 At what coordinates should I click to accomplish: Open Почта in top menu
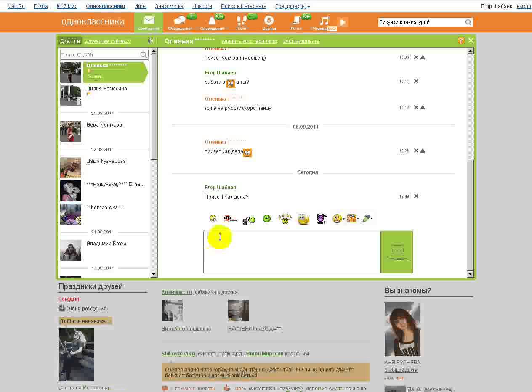tap(41, 6)
